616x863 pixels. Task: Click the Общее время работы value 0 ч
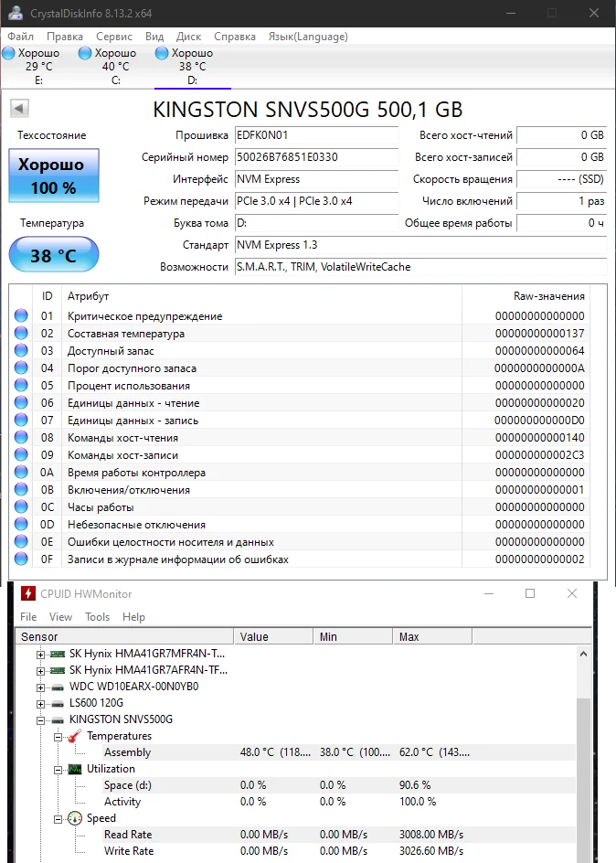(x=561, y=223)
